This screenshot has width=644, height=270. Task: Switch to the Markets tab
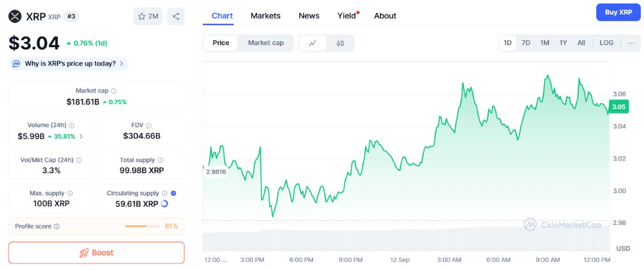coord(265,16)
